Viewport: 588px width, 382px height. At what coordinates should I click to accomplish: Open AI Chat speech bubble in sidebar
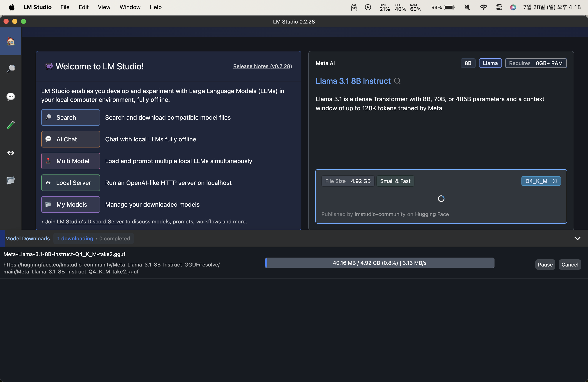click(11, 97)
